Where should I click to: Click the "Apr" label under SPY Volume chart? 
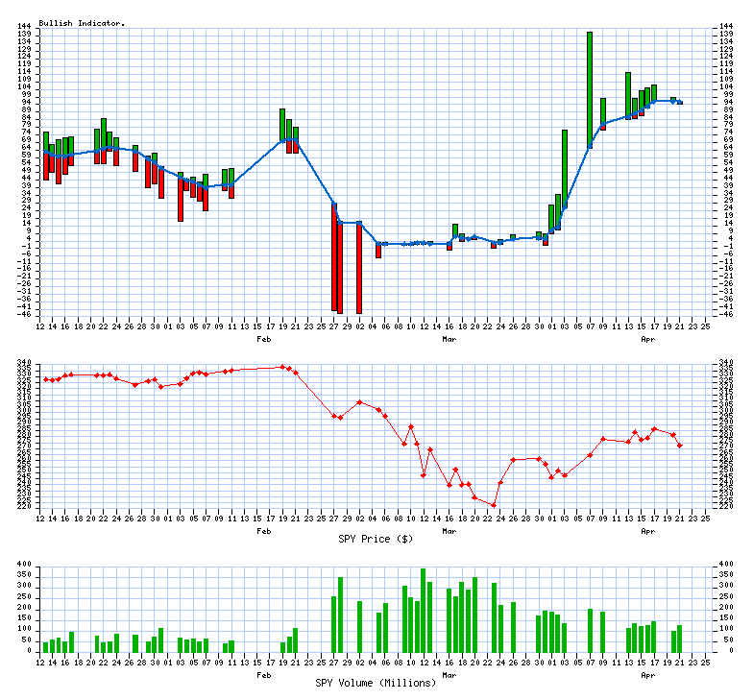click(x=648, y=674)
